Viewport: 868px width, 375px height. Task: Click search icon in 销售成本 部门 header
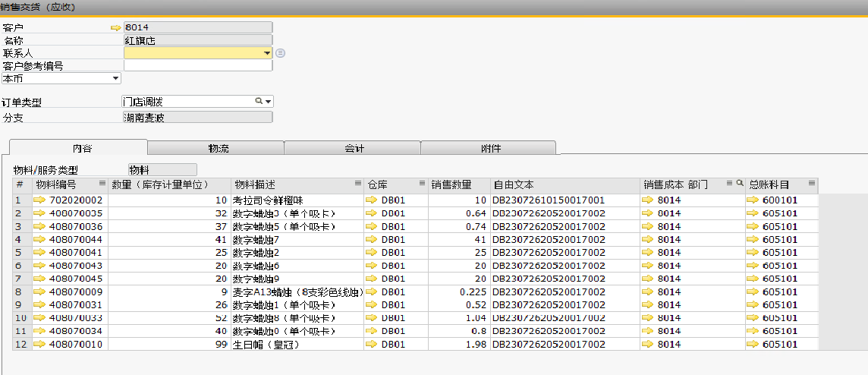coord(738,184)
